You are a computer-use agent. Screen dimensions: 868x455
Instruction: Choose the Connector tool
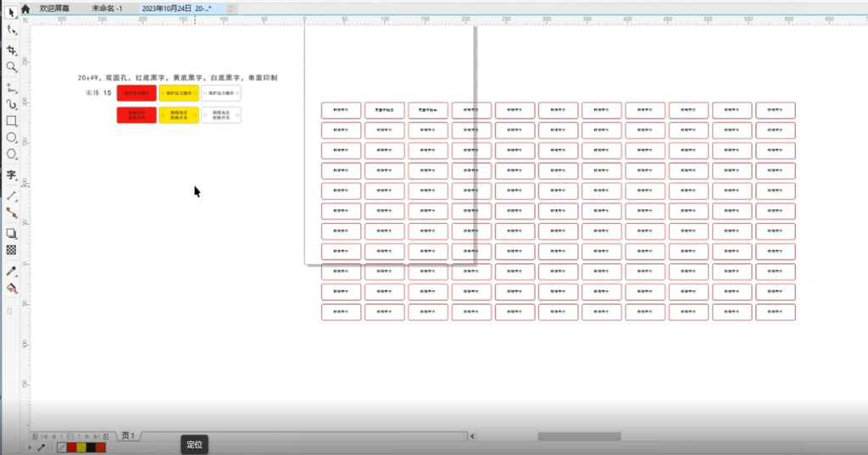[x=11, y=213]
